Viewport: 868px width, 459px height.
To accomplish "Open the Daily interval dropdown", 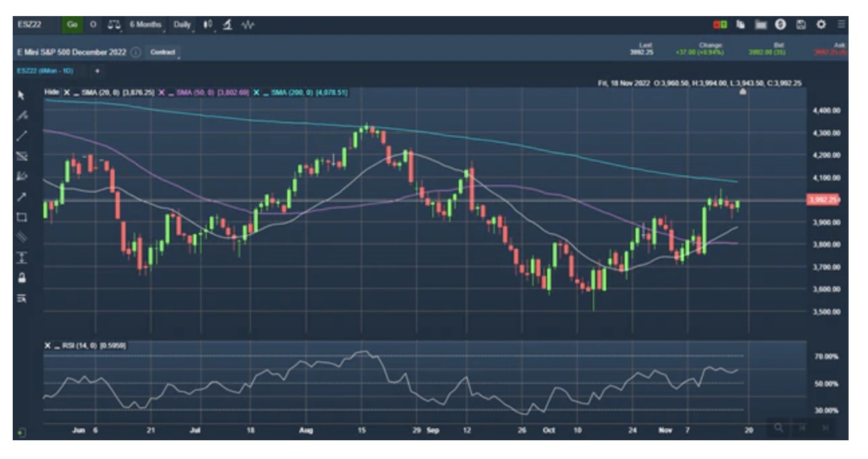I will pos(183,25).
